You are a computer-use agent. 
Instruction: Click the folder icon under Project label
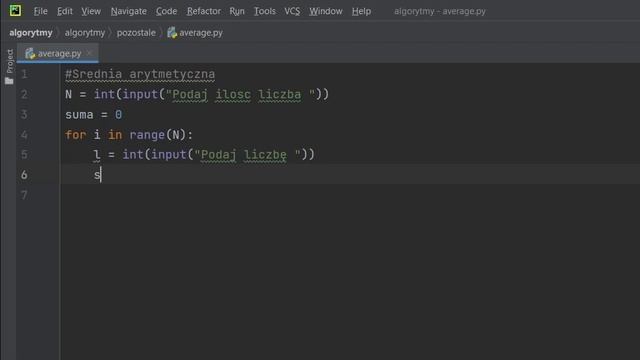[9, 81]
